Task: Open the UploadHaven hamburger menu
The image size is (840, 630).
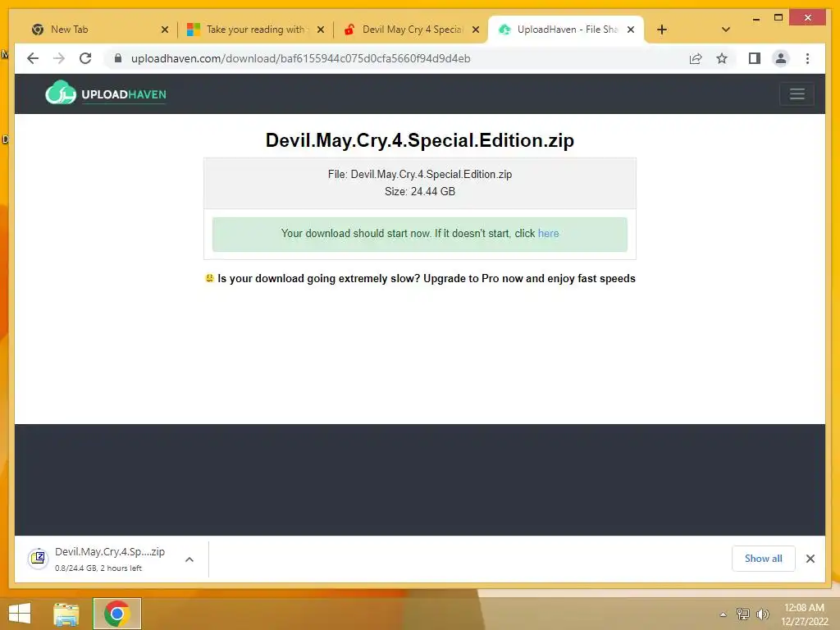Action: pyautogui.click(x=797, y=94)
